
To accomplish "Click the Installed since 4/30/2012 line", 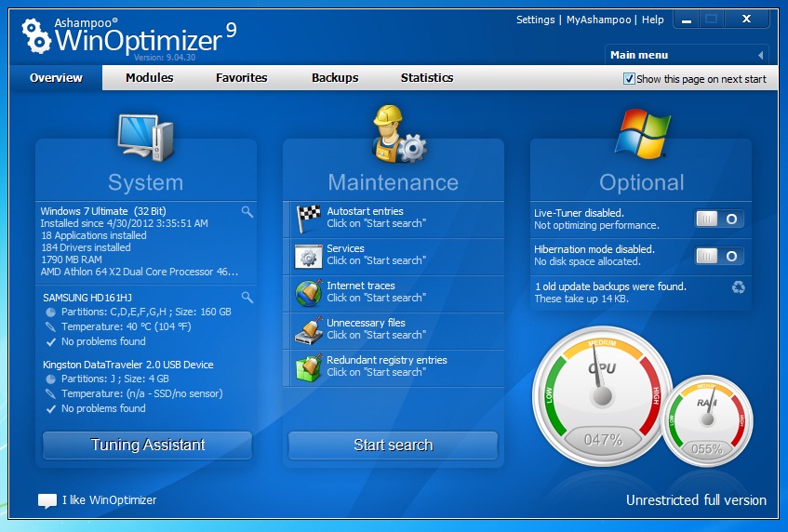I will [x=124, y=223].
